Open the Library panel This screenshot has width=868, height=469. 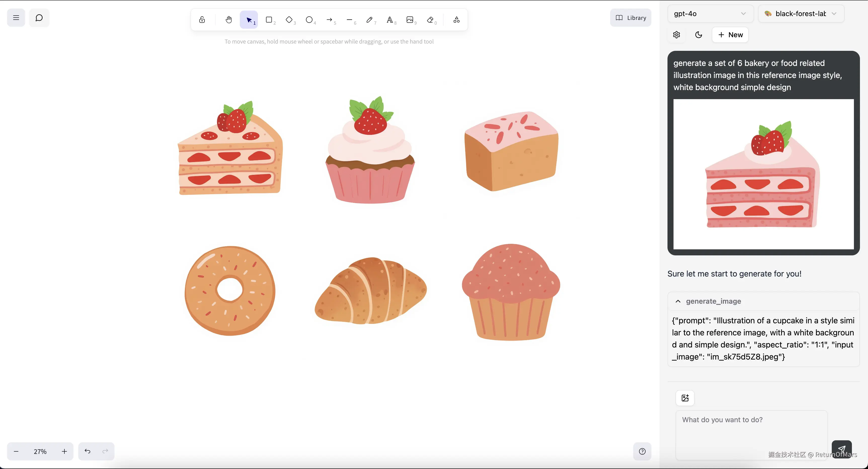click(x=630, y=18)
